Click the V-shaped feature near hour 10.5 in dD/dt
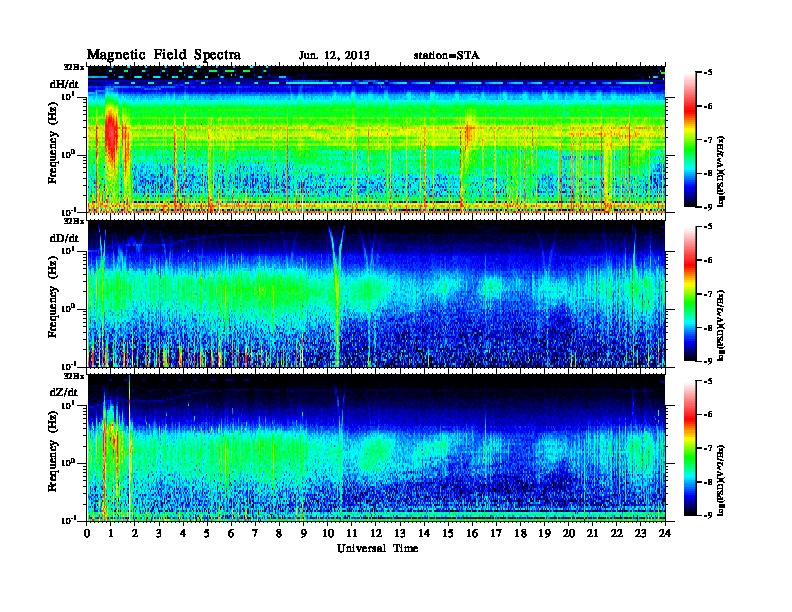The height and width of the screenshot is (612, 792). (337, 293)
